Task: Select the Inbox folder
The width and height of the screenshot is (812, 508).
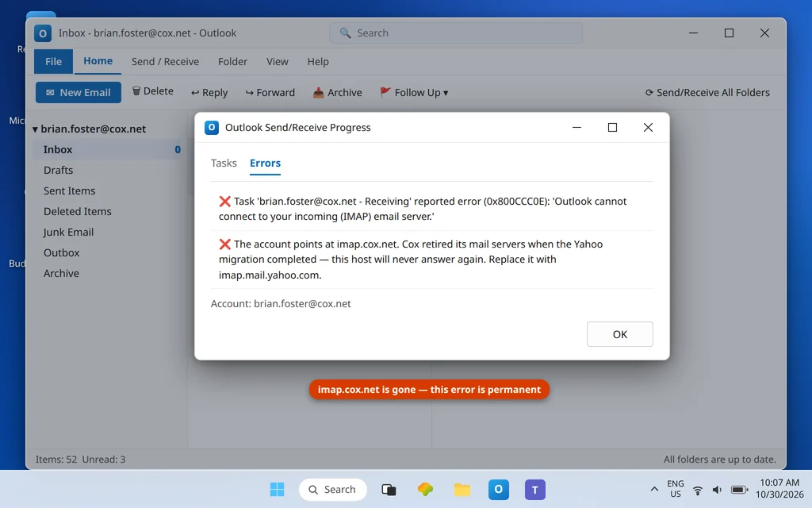Action: (107, 149)
